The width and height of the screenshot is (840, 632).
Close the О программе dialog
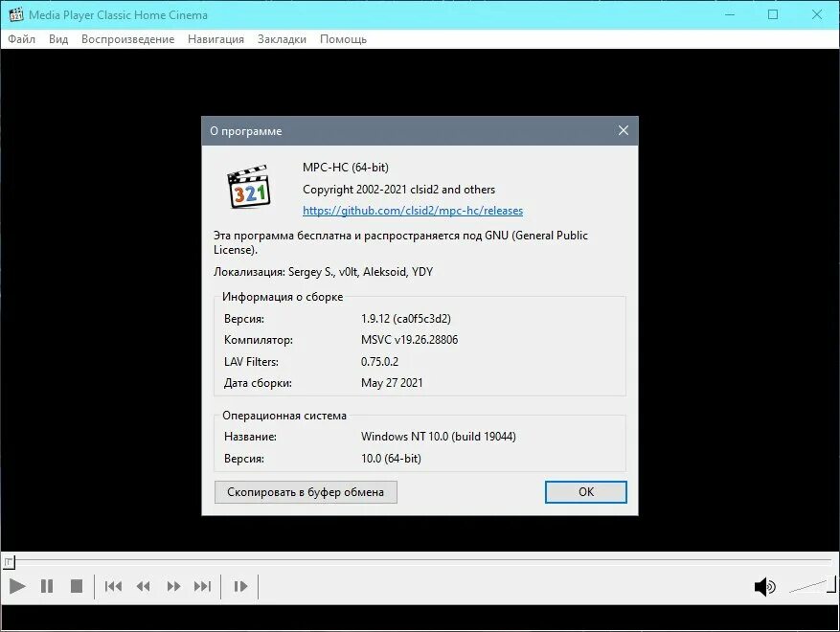click(x=623, y=130)
